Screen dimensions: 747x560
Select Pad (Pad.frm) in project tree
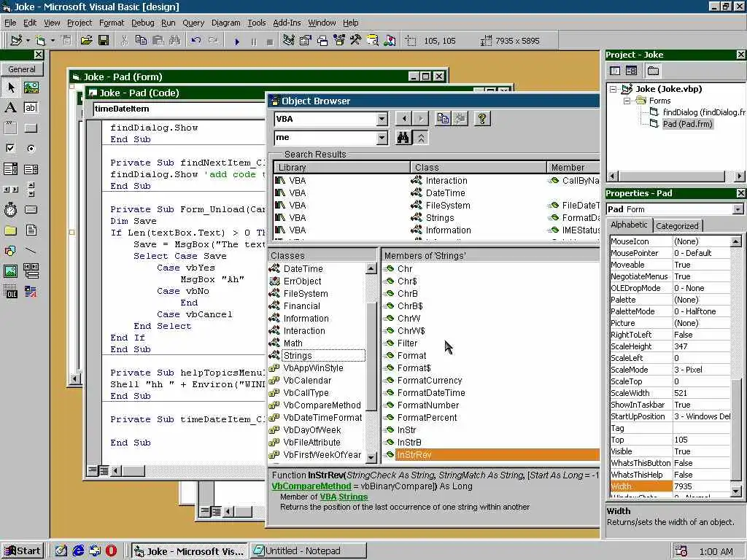click(687, 124)
